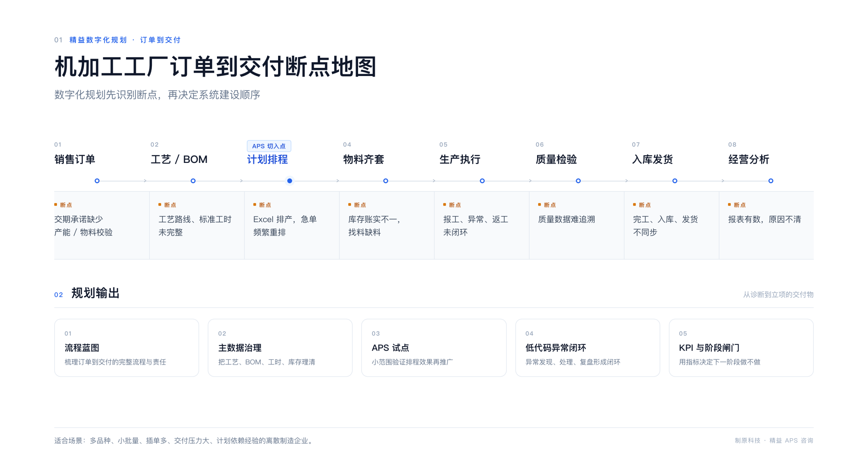Click the 入库发货 timeline node circle
Image resolution: width=868 pixels, height=467 pixels.
click(675, 181)
